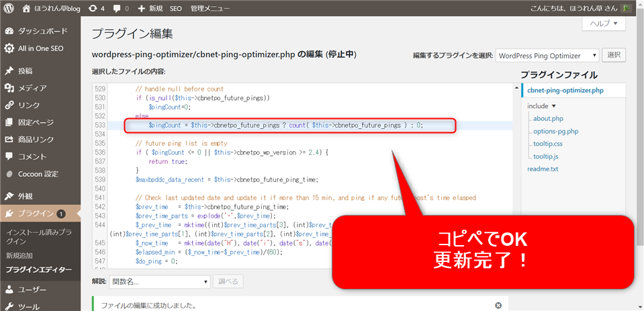Click the WordPress logo icon in admin bar
This screenshot has height=311, width=644.
click(8, 8)
